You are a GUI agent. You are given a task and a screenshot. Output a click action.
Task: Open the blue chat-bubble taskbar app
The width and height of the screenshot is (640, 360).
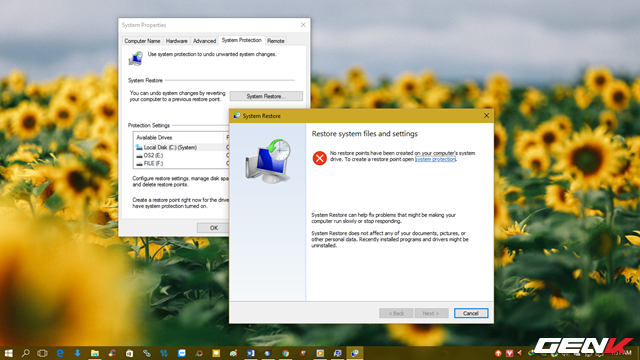[182, 353]
